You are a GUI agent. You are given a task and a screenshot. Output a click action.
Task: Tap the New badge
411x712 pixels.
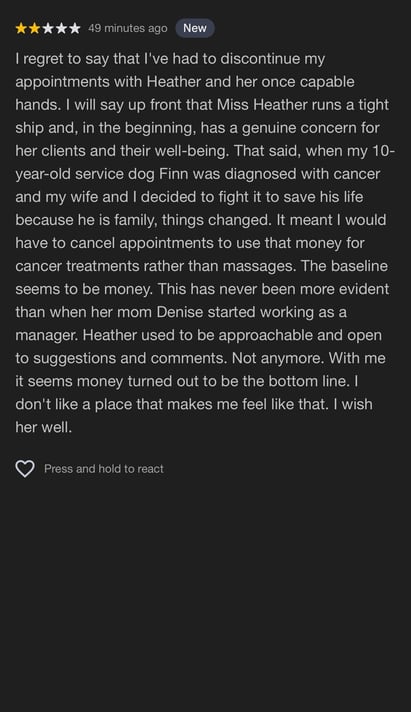(195, 28)
